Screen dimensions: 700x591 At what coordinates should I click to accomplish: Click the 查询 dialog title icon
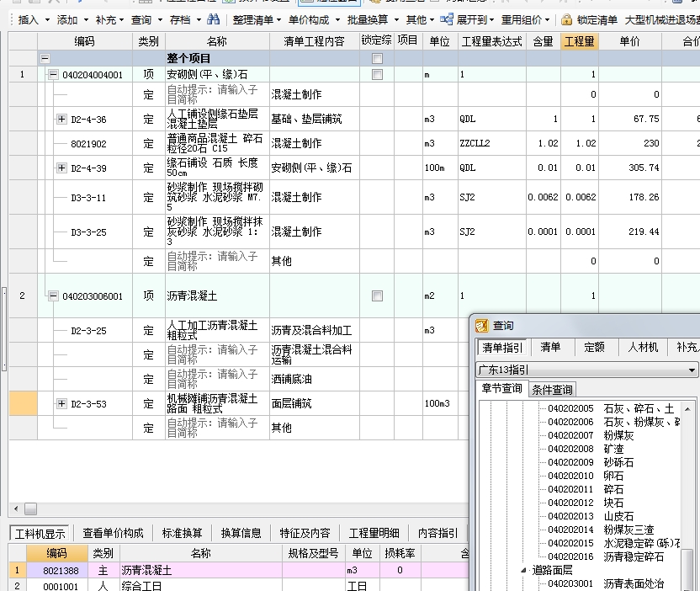[482, 326]
